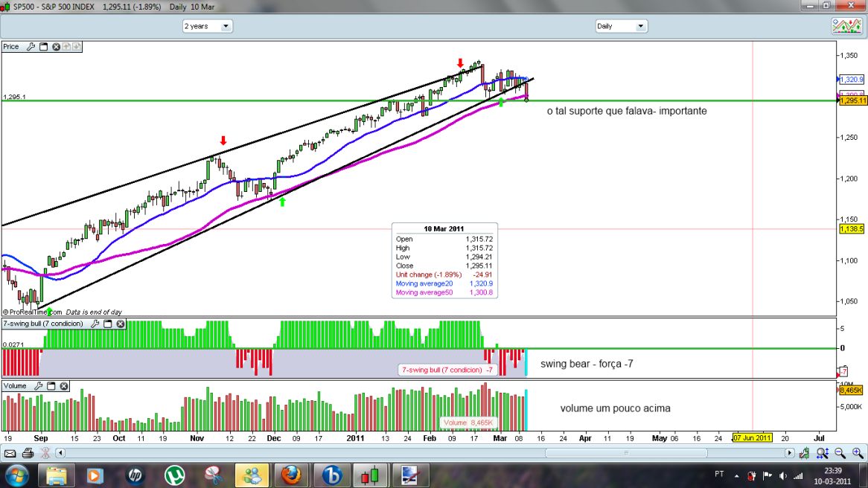Show hidden system tray icons
Image resolution: width=868 pixels, height=488 pixels.
pos(736,476)
